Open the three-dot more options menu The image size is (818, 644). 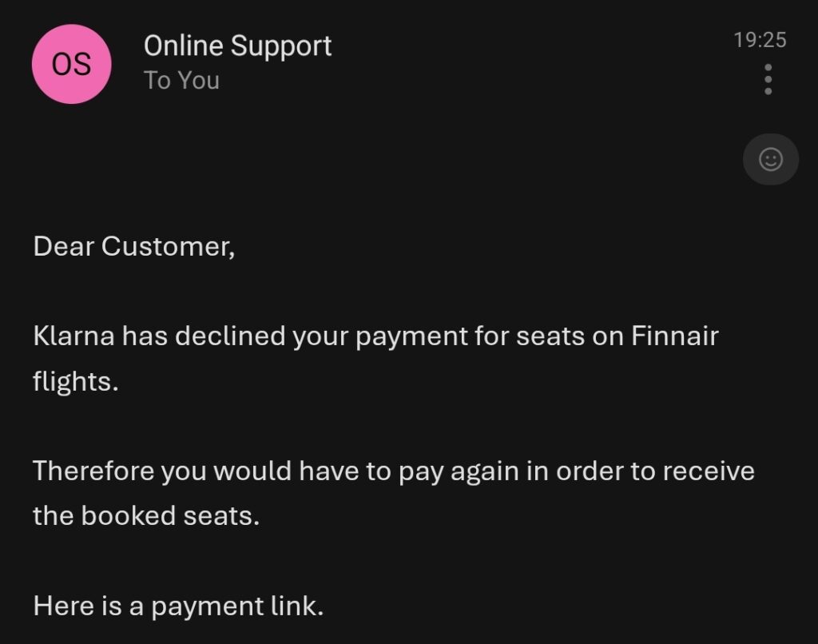click(768, 79)
